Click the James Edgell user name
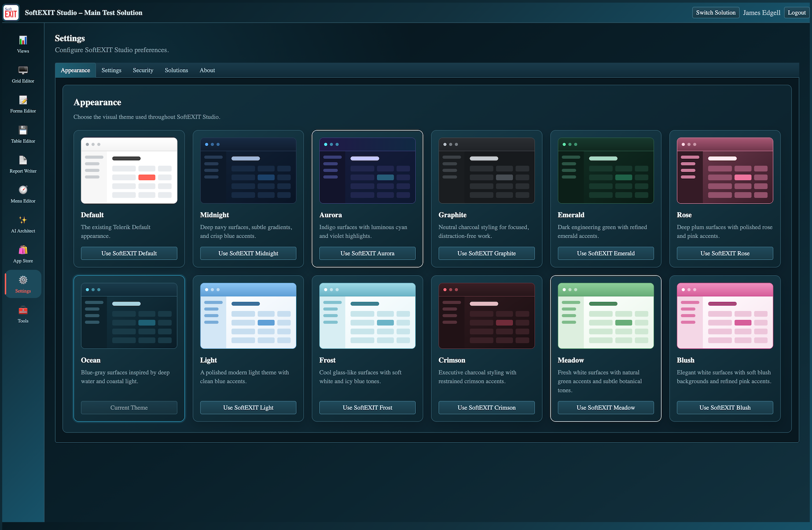The width and height of the screenshot is (812, 530). (x=761, y=13)
